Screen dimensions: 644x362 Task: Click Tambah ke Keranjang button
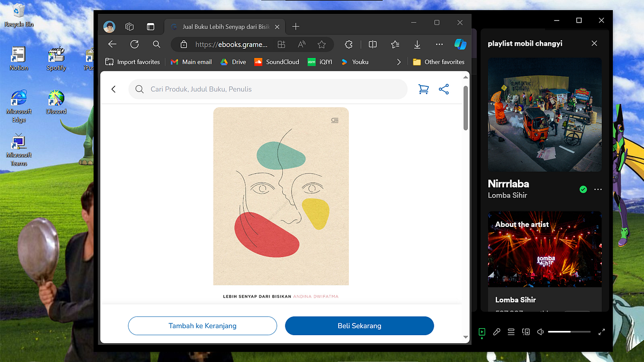pyautogui.click(x=202, y=326)
